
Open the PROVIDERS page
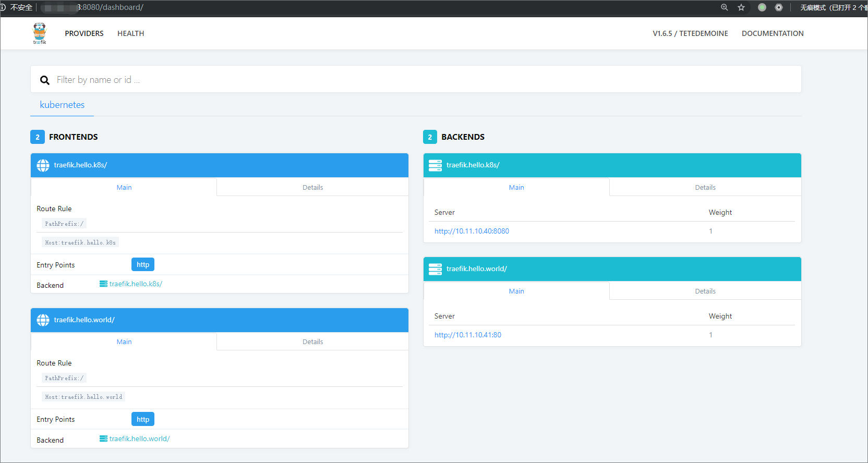click(x=84, y=33)
